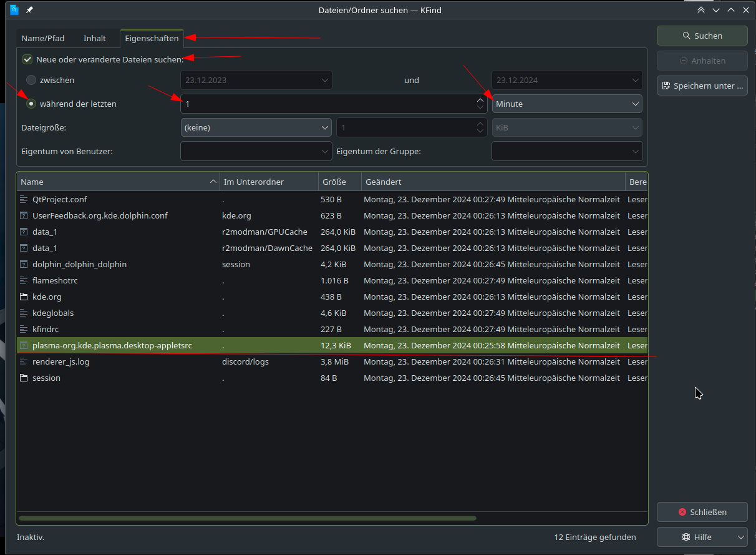Toggle 'Neue oder veränderte Dateien suchen' checkbox

[x=27, y=59]
